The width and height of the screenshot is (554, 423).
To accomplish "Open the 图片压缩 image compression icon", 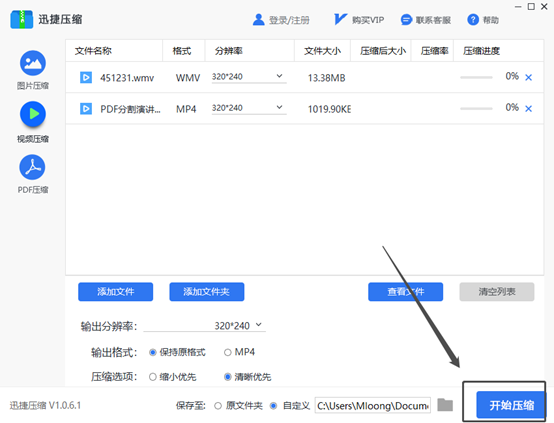I will (x=33, y=63).
